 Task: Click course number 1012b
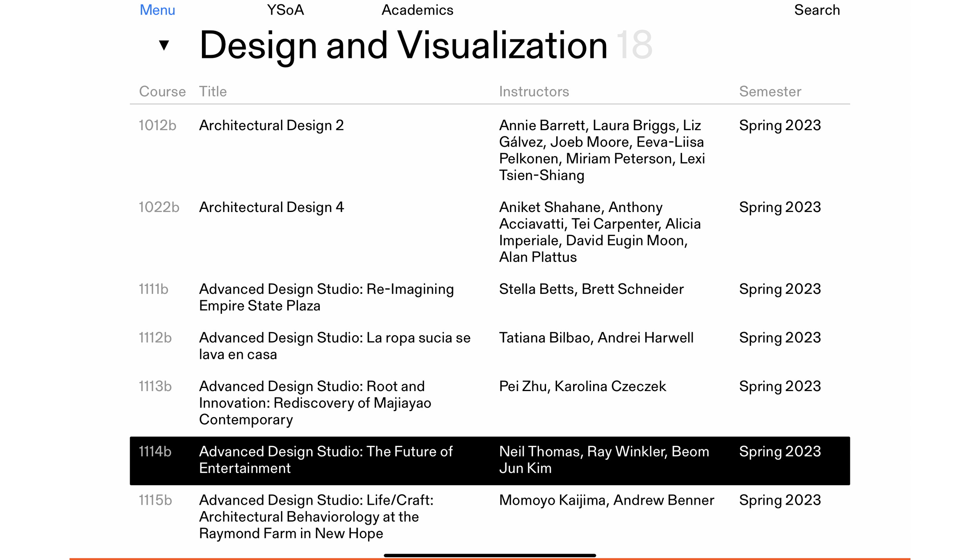158,125
